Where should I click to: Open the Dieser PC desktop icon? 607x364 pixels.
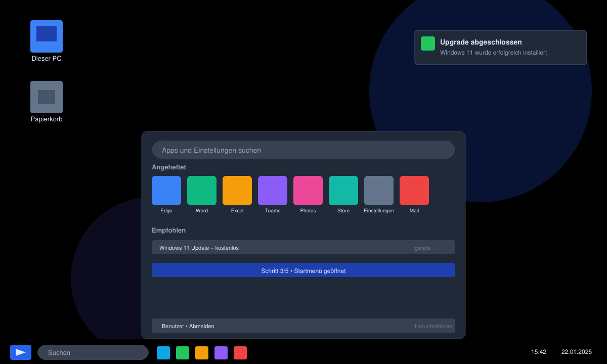pyautogui.click(x=47, y=36)
